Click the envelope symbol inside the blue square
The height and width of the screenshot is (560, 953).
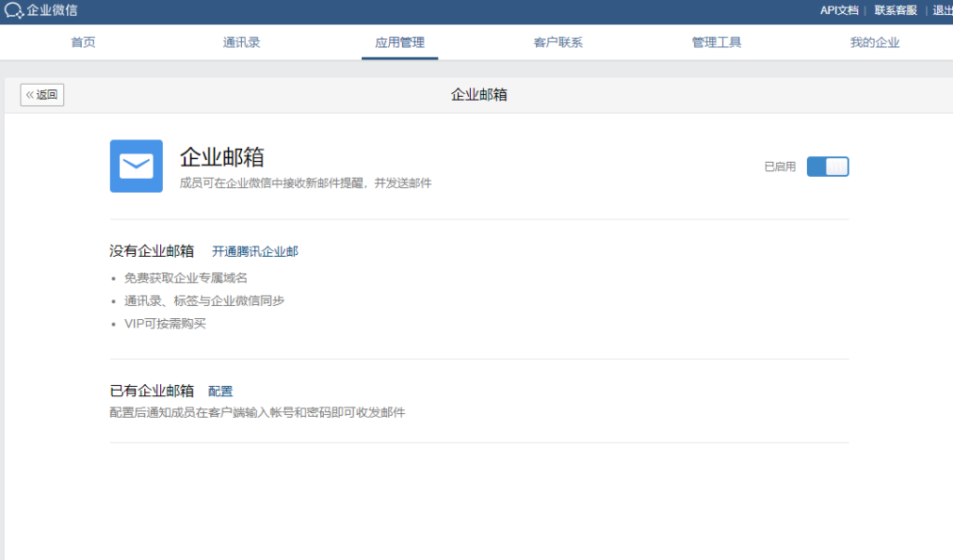pyautogui.click(x=136, y=166)
